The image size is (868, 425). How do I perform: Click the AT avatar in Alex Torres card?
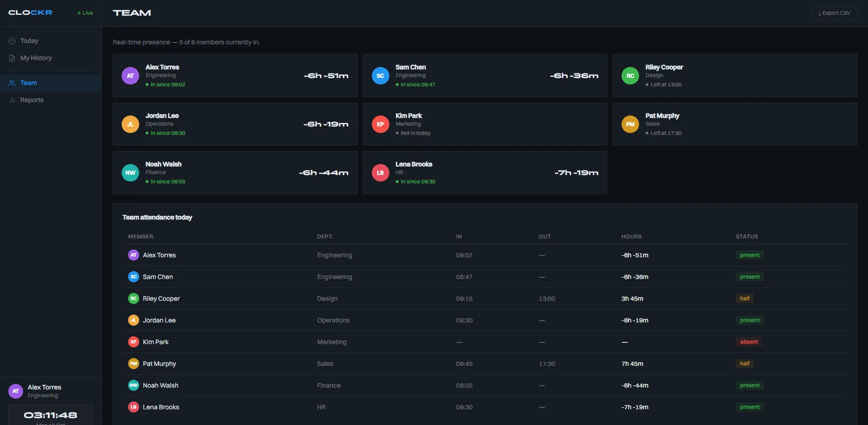[x=130, y=76]
